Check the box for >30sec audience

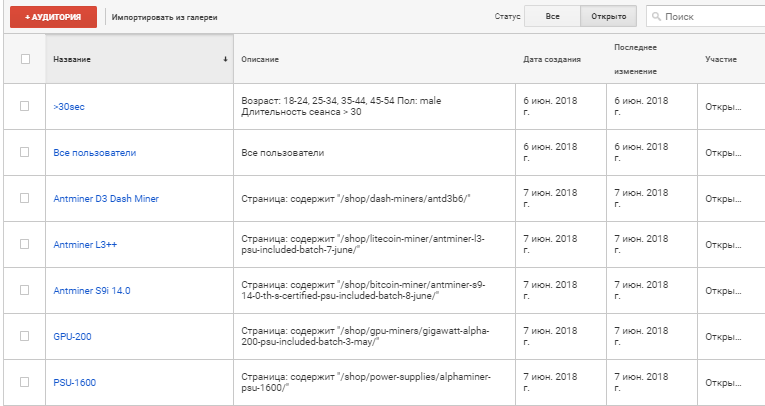click(x=25, y=106)
